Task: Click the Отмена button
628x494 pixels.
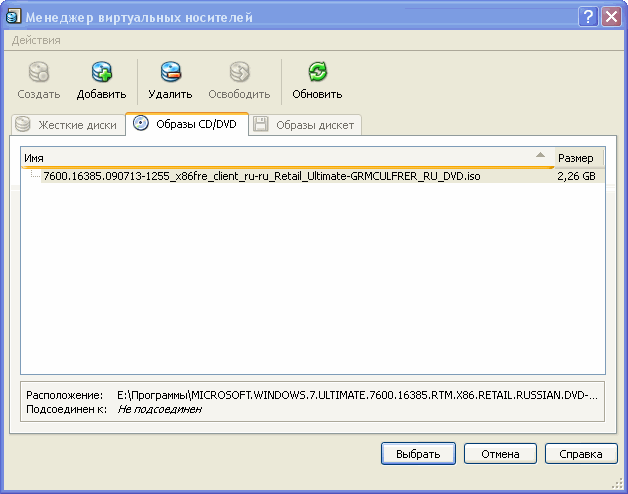Action: [x=500, y=454]
